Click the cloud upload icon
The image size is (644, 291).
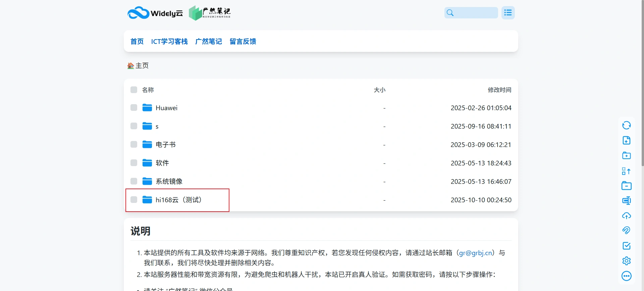click(x=626, y=216)
